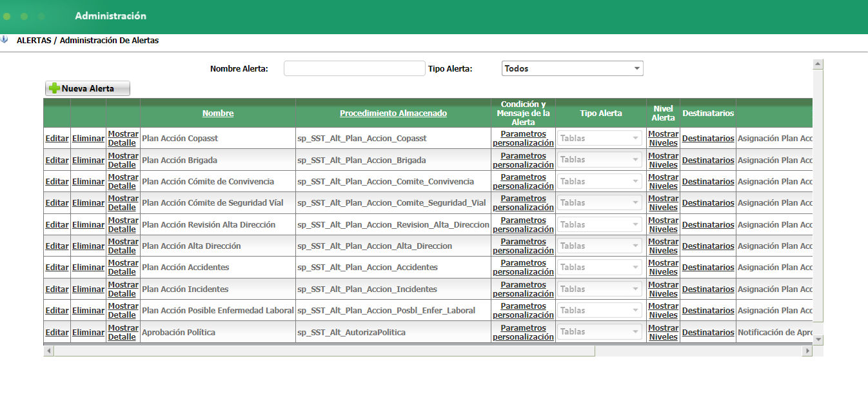868x410 pixels.
Task: Click the Notificación de Apro description cell
Action: point(774,332)
